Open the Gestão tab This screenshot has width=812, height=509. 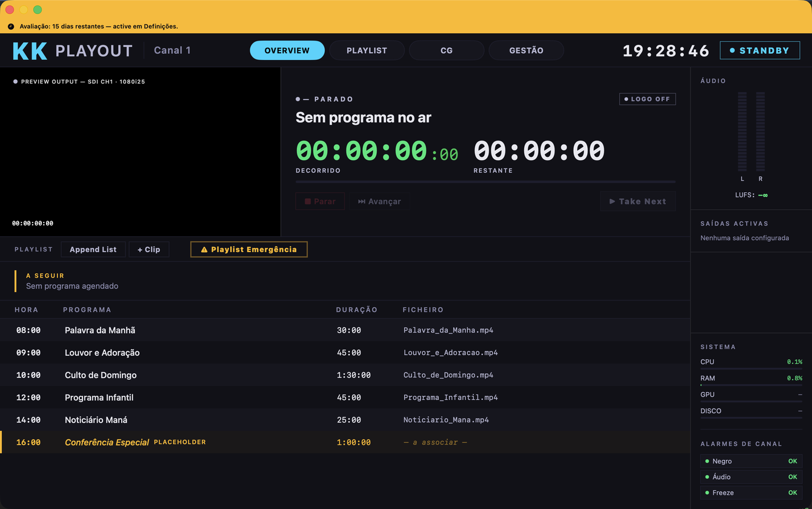coord(526,50)
